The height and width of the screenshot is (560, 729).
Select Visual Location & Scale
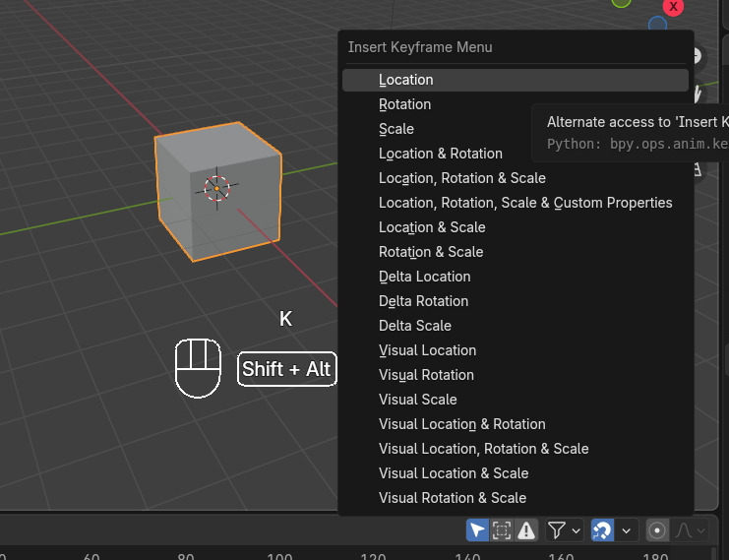coord(516,473)
